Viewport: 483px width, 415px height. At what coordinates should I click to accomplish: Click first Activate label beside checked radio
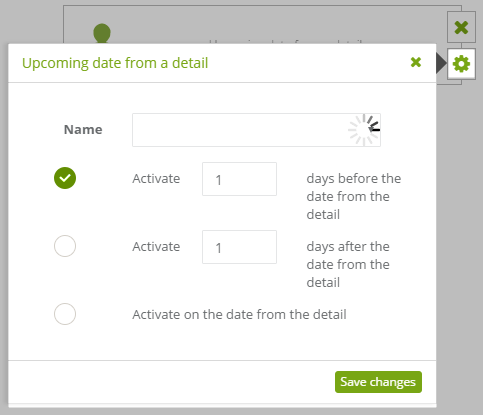[x=156, y=179]
